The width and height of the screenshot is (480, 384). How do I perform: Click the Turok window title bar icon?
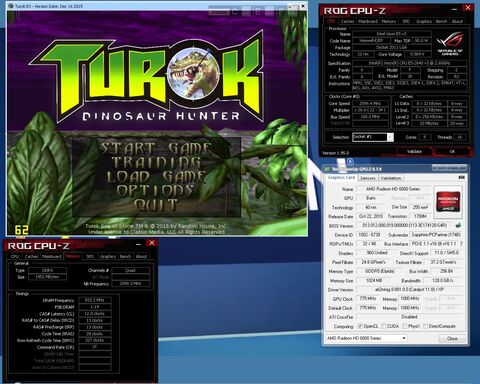[x=11, y=6]
